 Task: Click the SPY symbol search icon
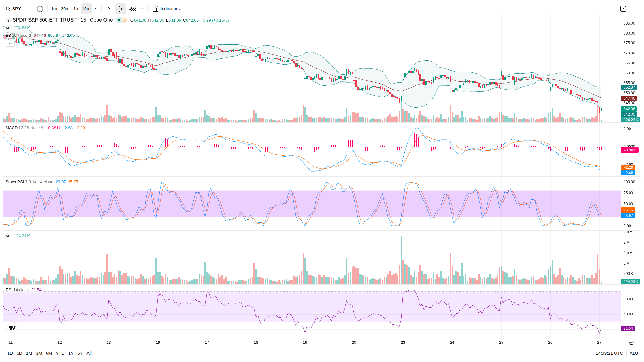click(x=8, y=9)
